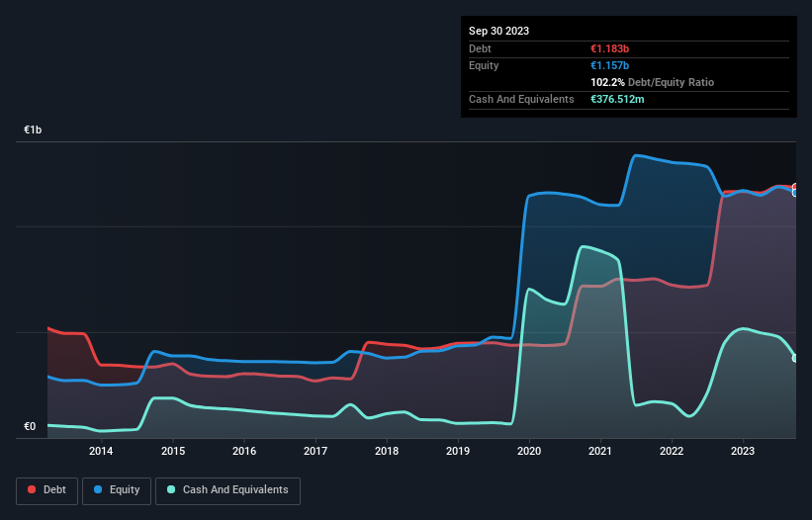Click the blue Equity endpoint marker
812x520 pixels.
pyautogui.click(x=795, y=193)
